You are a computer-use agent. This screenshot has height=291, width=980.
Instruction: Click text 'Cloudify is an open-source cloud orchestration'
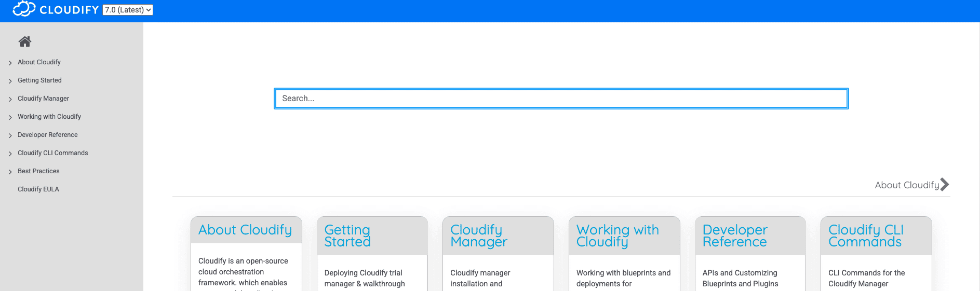[243, 267]
